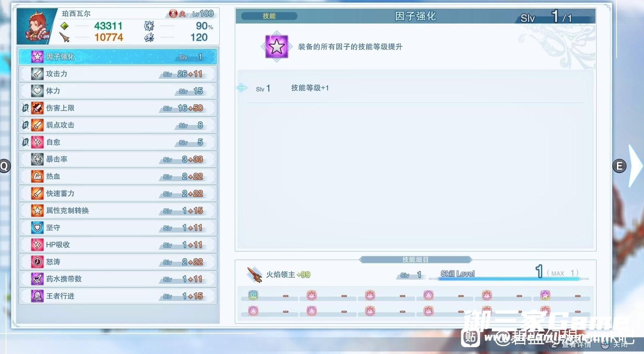Open the 技能 tab label

click(x=269, y=16)
